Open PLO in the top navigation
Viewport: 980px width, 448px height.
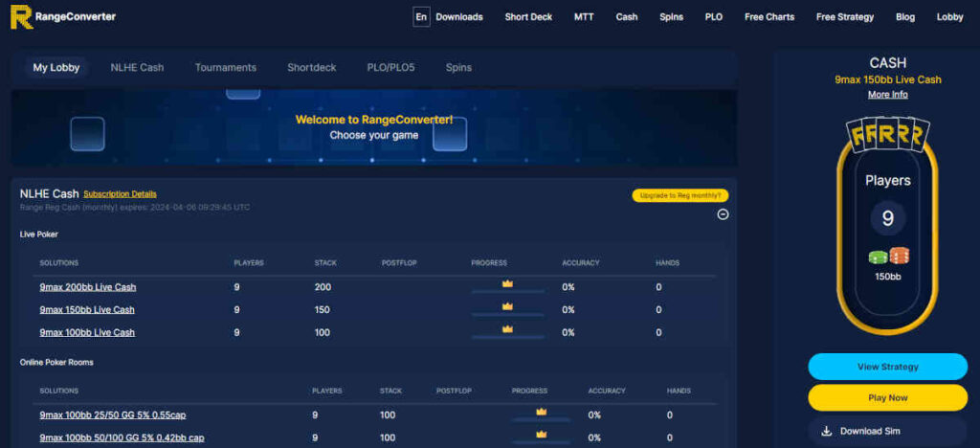(714, 17)
